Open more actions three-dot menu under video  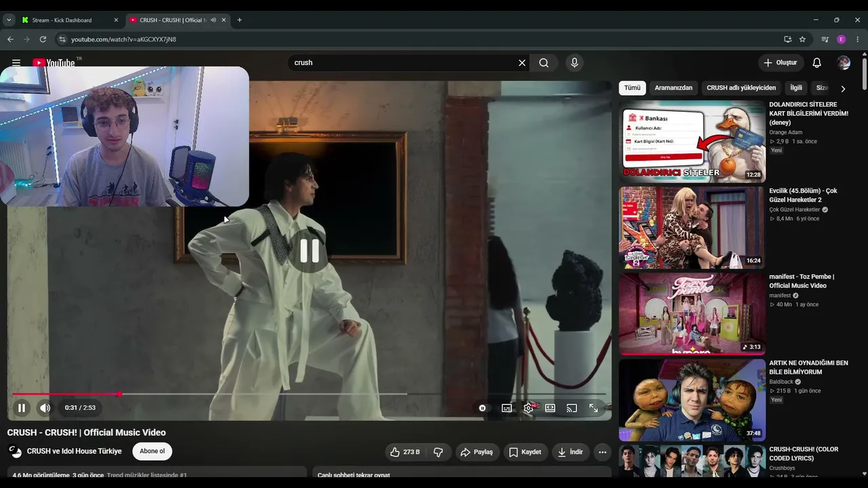click(602, 452)
